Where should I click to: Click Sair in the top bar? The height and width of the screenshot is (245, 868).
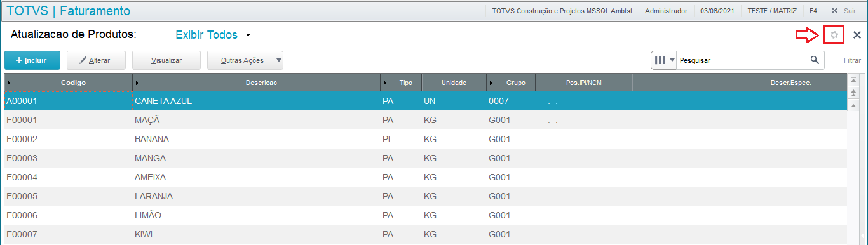(844, 11)
